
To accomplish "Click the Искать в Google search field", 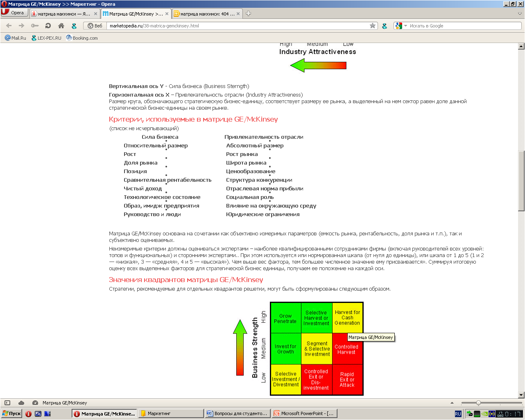I will (x=465, y=26).
